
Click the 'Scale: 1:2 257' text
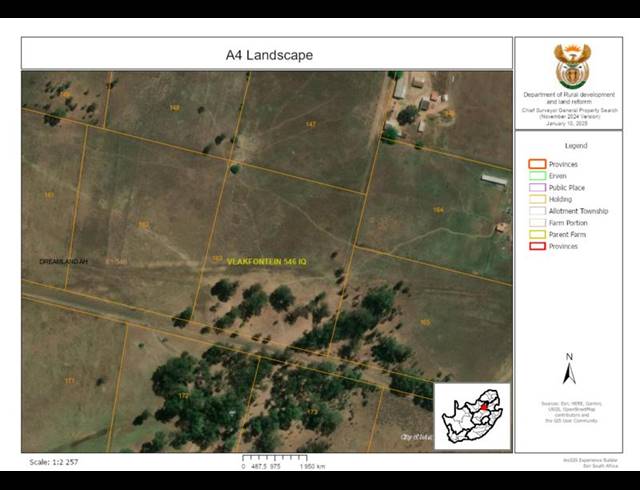53,462
